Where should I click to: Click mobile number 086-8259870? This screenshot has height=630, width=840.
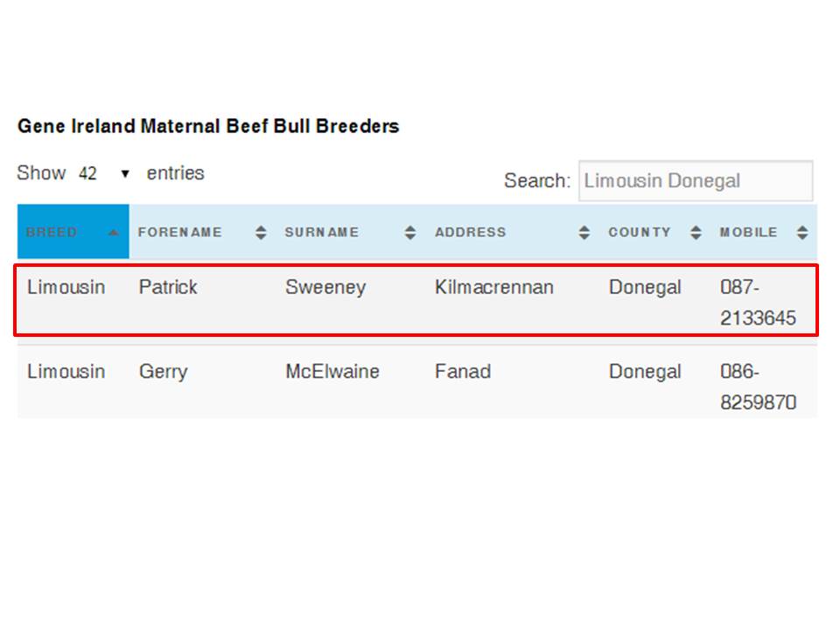click(758, 387)
